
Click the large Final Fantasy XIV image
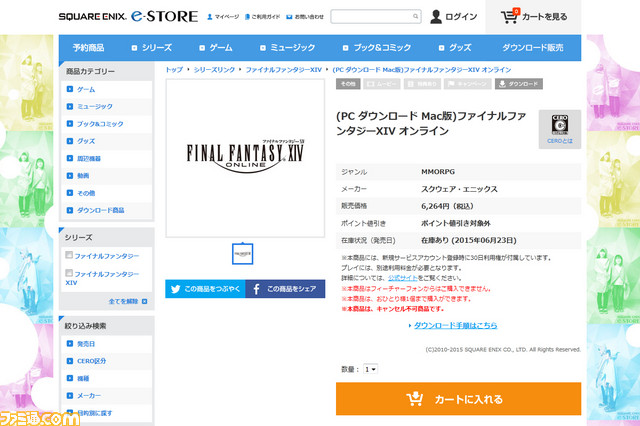click(245, 158)
